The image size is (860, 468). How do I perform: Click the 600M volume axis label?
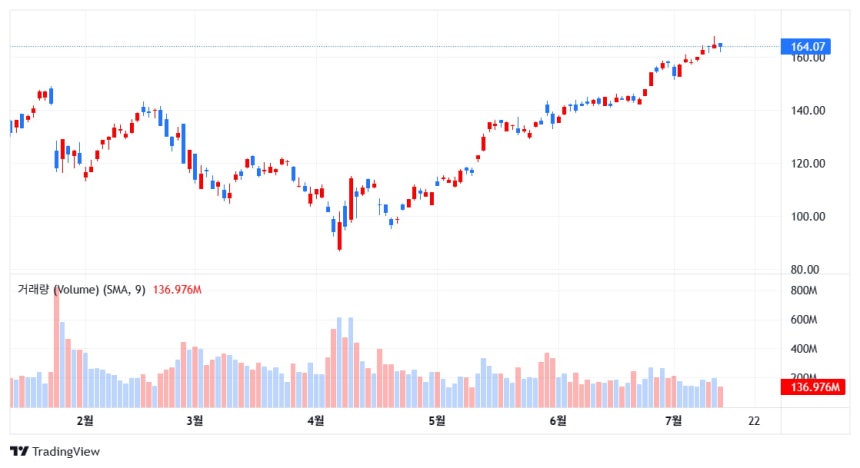pyautogui.click(x=804, y=319)
